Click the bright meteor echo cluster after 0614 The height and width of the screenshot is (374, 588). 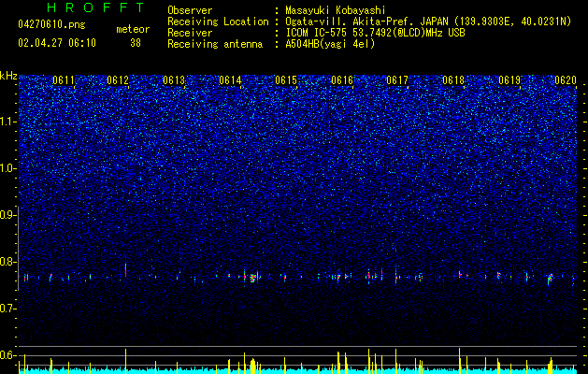tap(252, 278)
